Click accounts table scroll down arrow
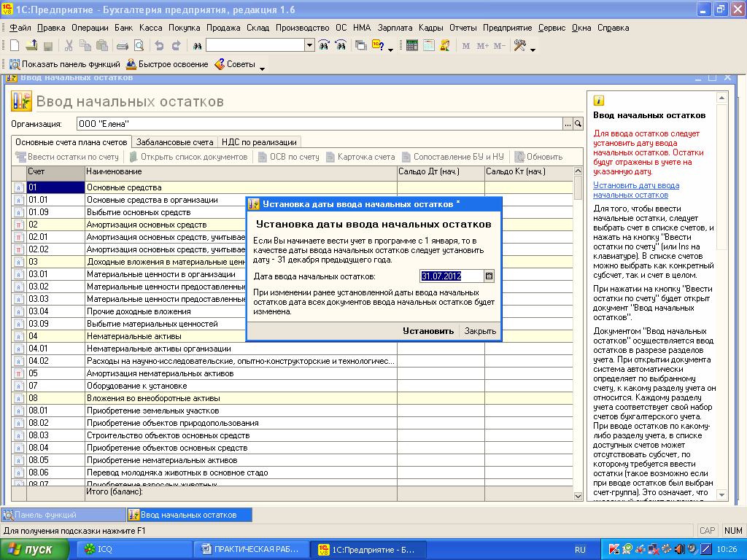This screenshot has width=747, height=560. point(578,496)
